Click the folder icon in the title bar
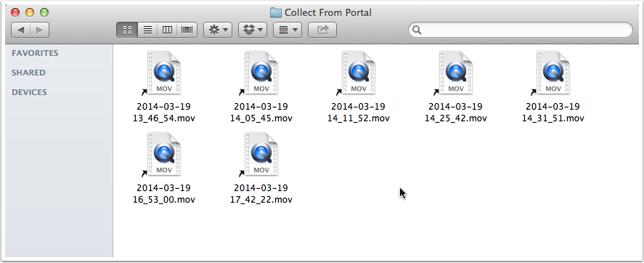This screenshot has width=644, height=263. tap(276, 13)
